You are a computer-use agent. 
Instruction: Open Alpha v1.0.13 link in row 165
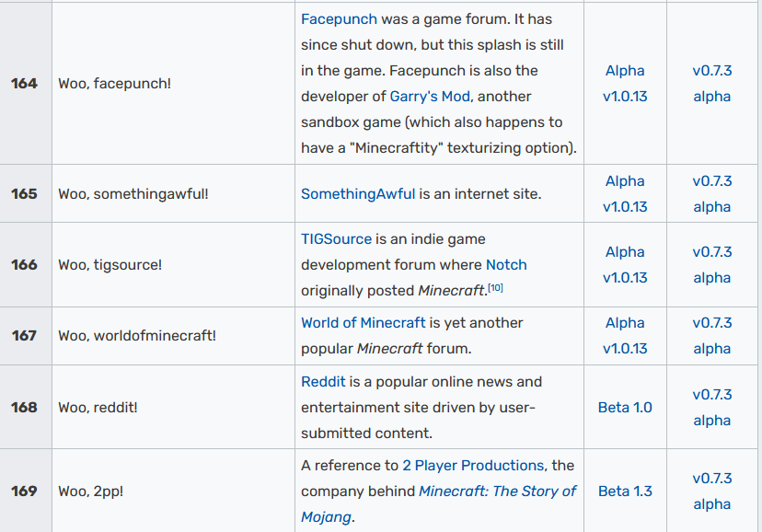[625, 194]
